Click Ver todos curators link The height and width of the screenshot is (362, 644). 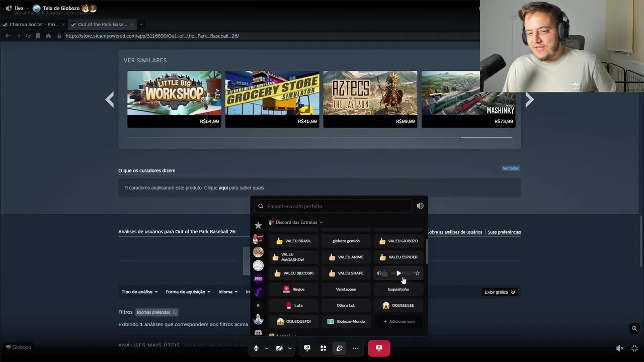coord(510,168)
